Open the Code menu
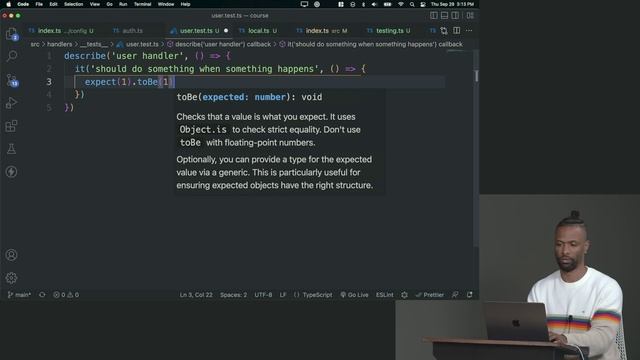The image size is (640, 360). (23, 4)
